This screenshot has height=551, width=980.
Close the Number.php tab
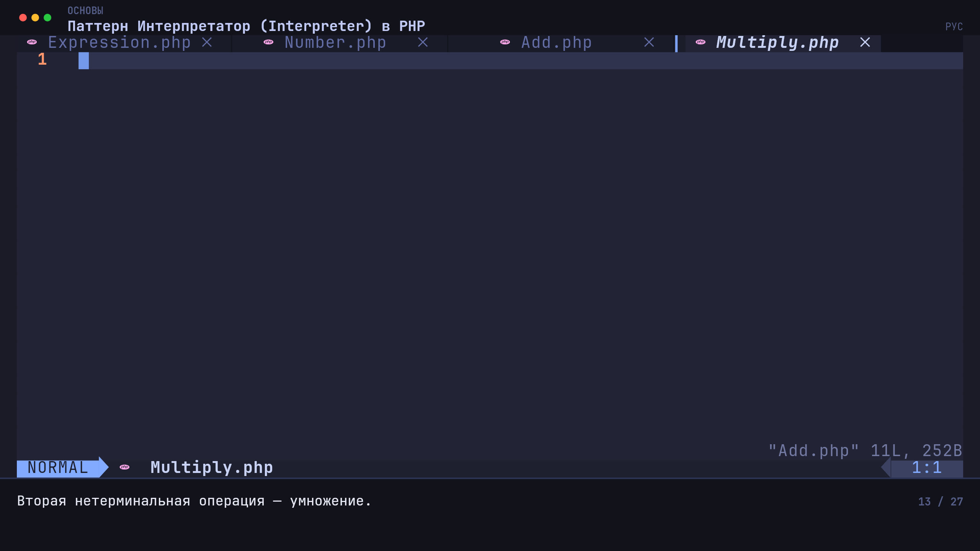[423, 42]
